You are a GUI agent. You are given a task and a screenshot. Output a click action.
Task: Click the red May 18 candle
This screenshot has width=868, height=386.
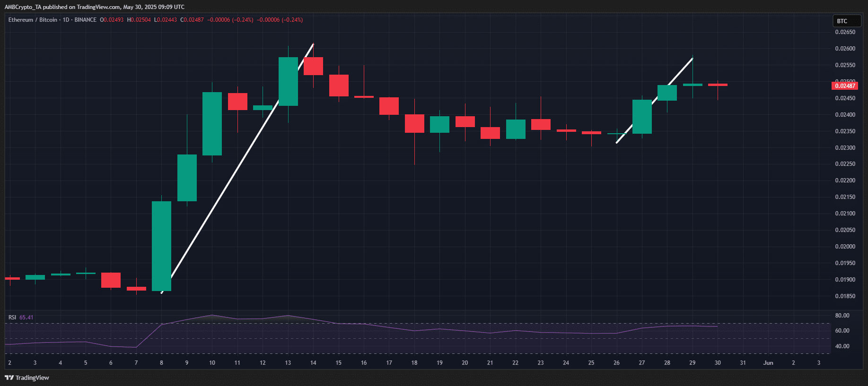[x=414, y=123]
